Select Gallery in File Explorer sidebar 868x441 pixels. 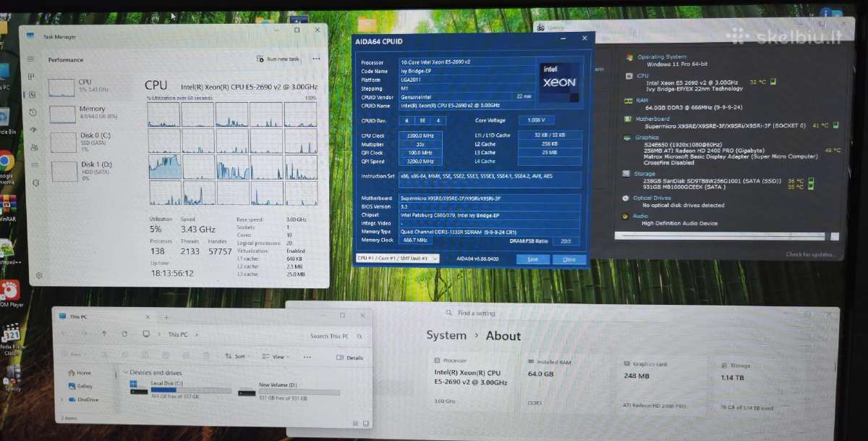(81, 386)
